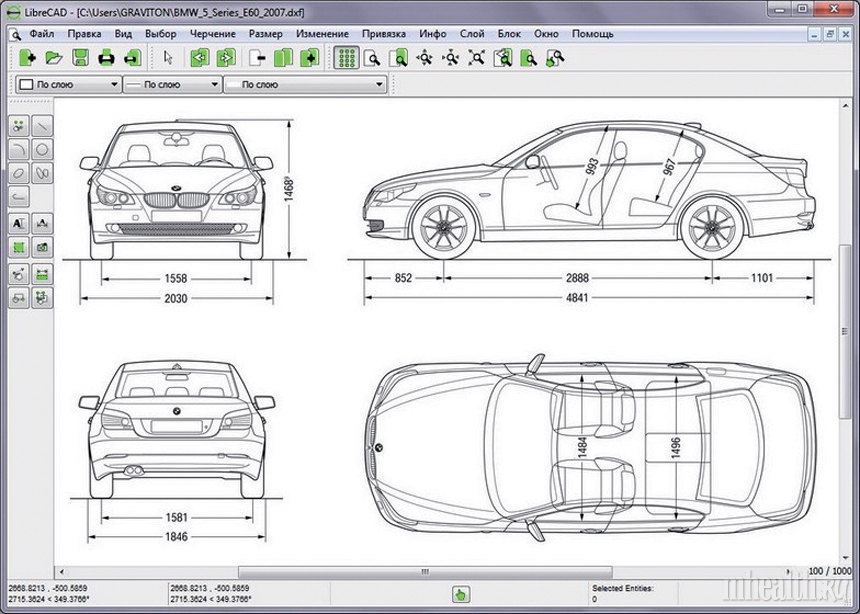
Task: Select the Ellipse drawing tool
Action: [x=19, y=173]
